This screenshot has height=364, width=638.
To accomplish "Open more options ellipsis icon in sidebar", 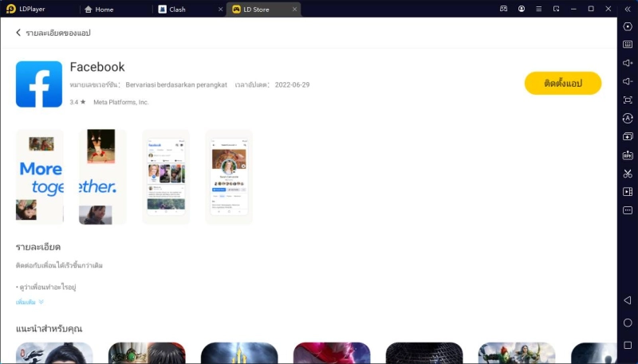I will 628,210.
